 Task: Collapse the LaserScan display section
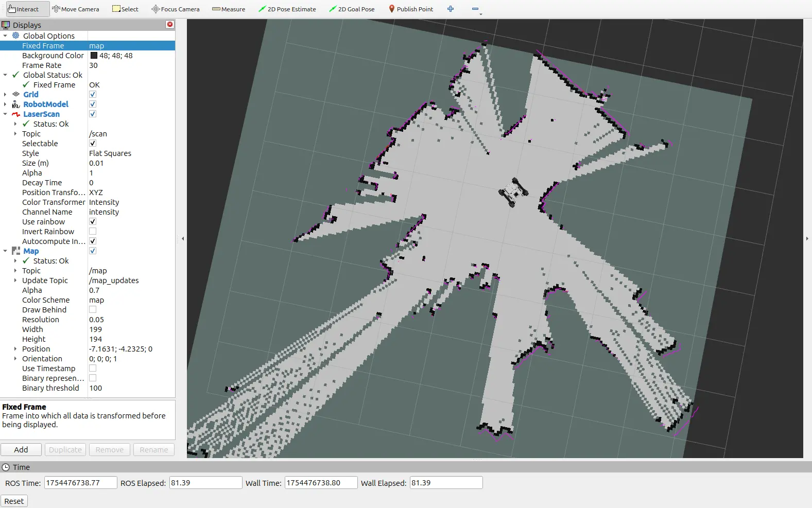(x=5, y=114)
